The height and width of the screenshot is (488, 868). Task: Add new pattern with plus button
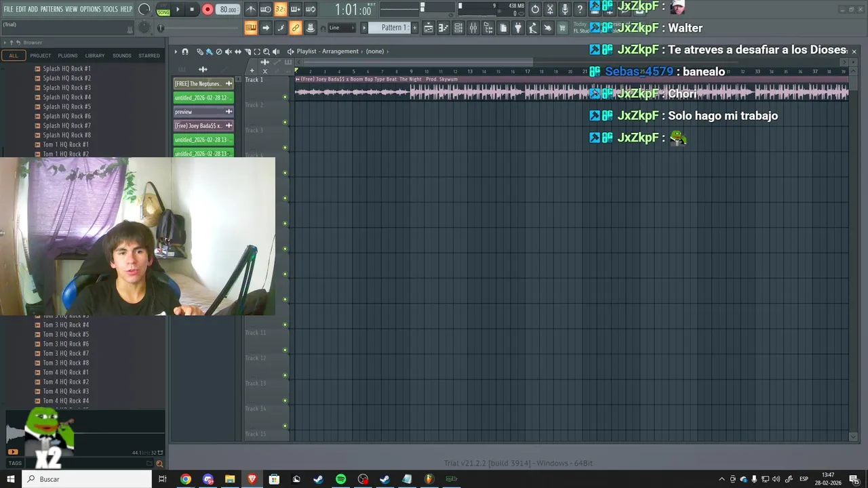415,28
